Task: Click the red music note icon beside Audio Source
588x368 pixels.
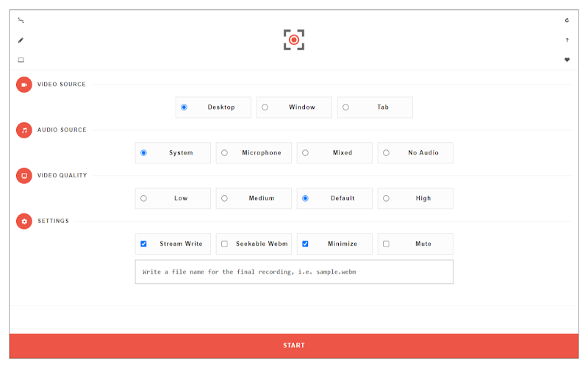Action: 24,130
